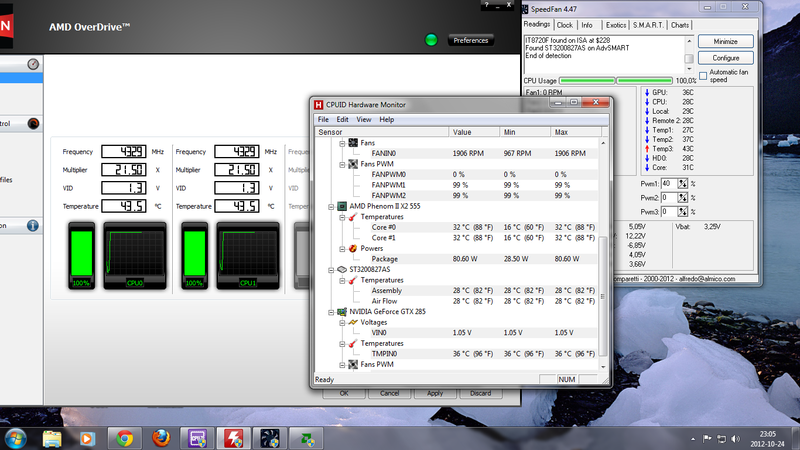Screen dimensions: 800x450
Task: Click Cancel in the OverDrive window
Action: (389, 393)
